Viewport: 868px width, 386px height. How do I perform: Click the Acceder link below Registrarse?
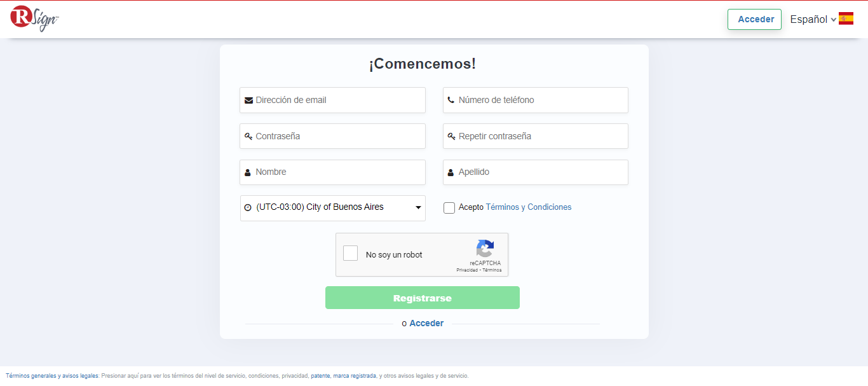click(426, 323)
